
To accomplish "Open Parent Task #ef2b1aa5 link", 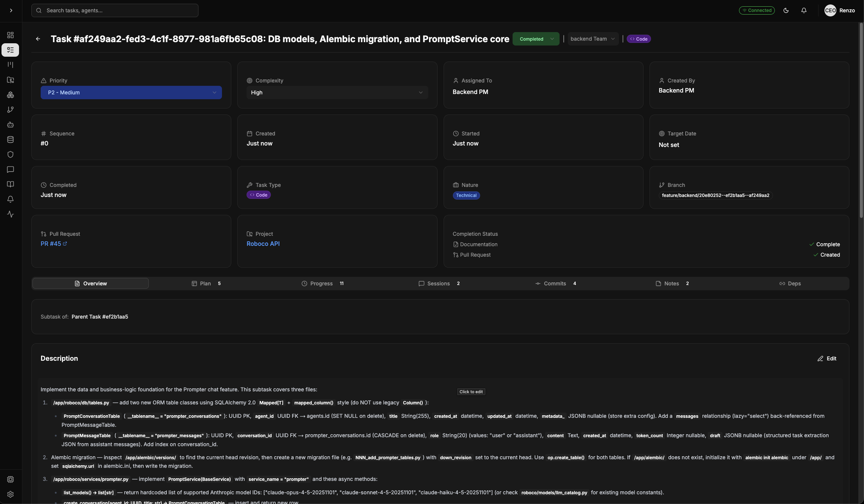I will click(x=100, y=317).
